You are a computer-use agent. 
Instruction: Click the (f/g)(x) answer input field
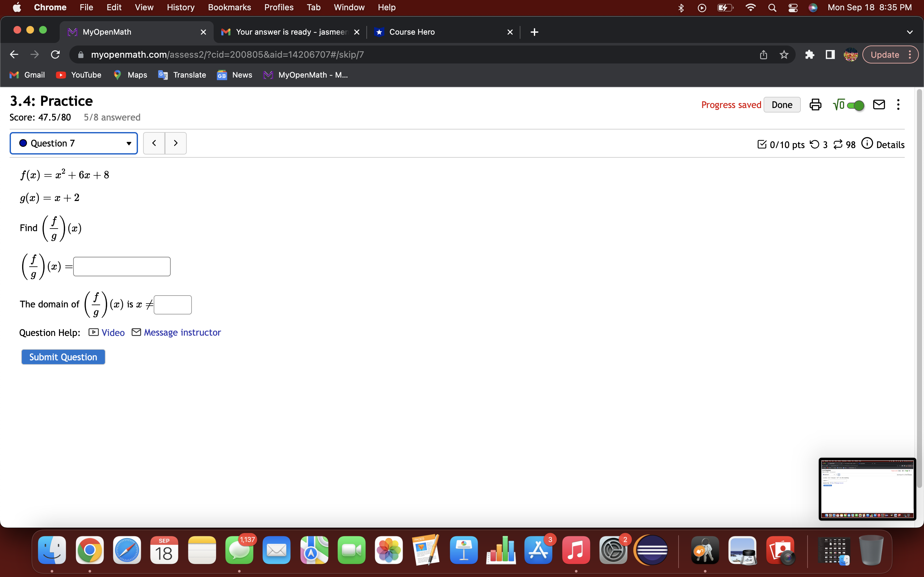121,266
